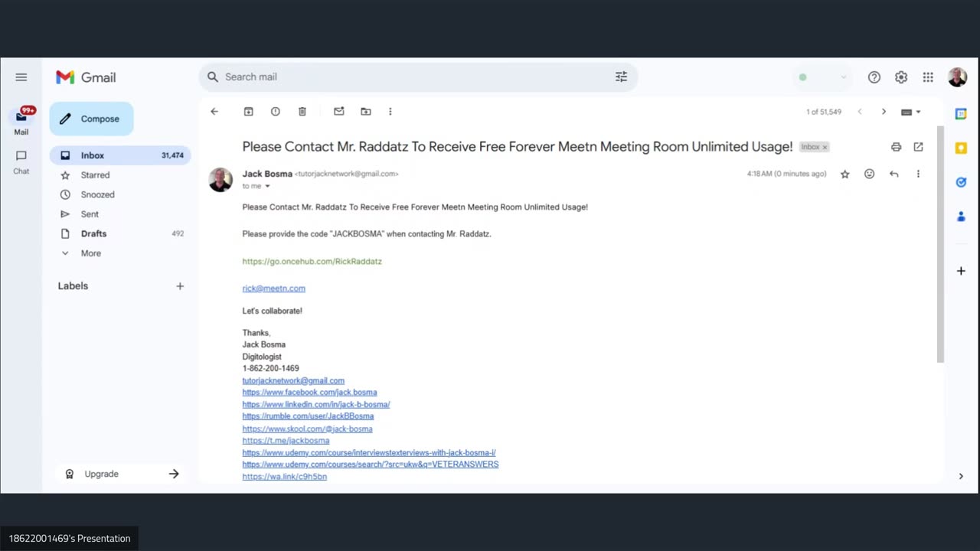This screenshot has height=551, width=980.
Task: Click the Compose button
Action: coord(91,119)
